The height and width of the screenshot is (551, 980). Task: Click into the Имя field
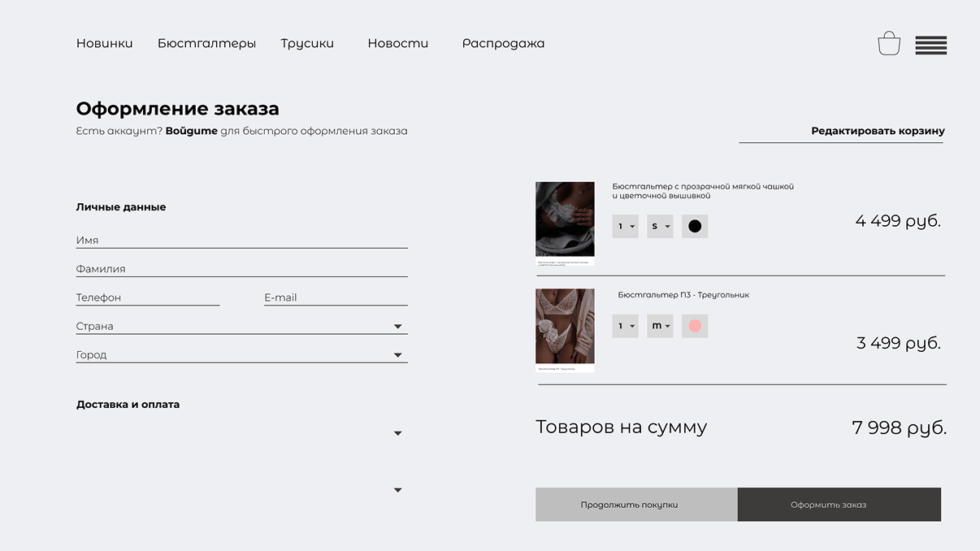pos(241,240)
